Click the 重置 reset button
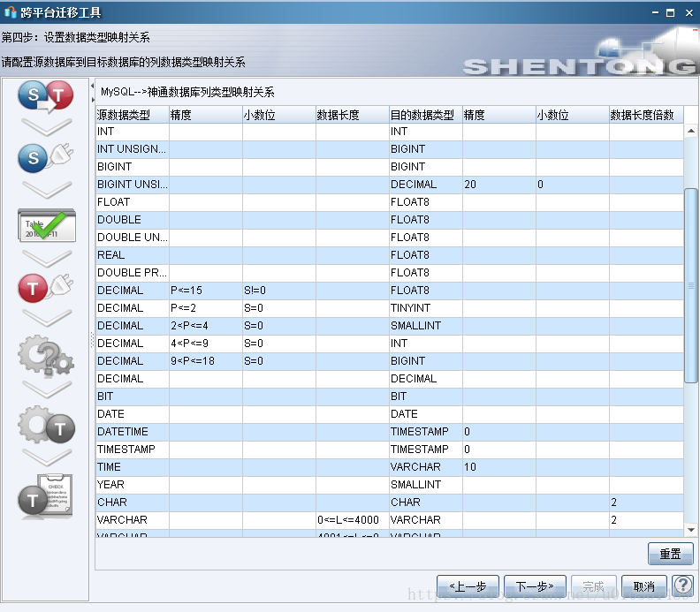This screenshot has height=612, width=700. pyautogui.click(x=671, y=554)
